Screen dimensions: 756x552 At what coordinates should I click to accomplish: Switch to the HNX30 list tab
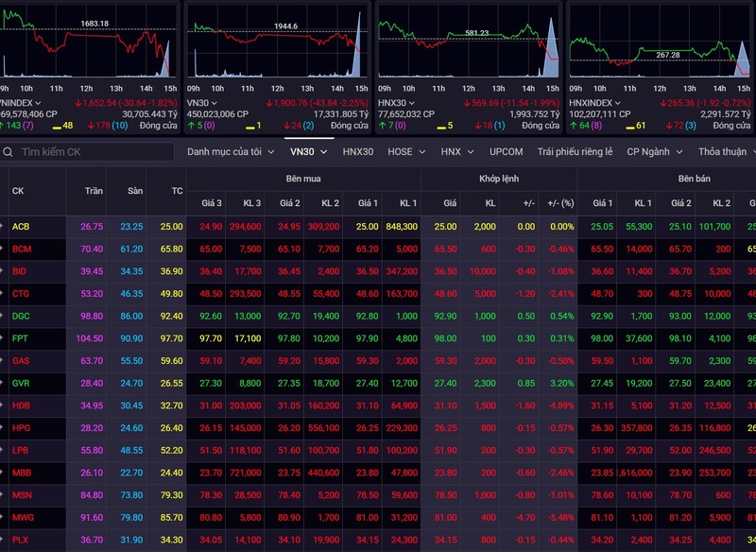(358, 152)
